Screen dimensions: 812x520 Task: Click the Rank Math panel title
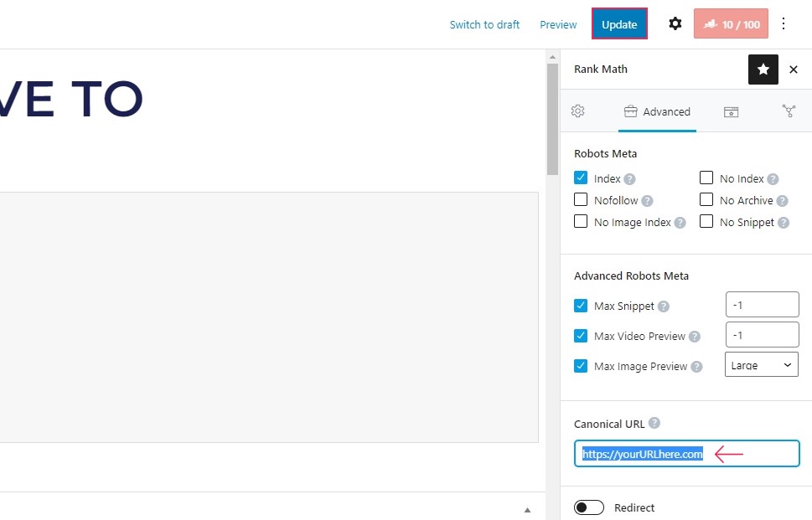601,69
